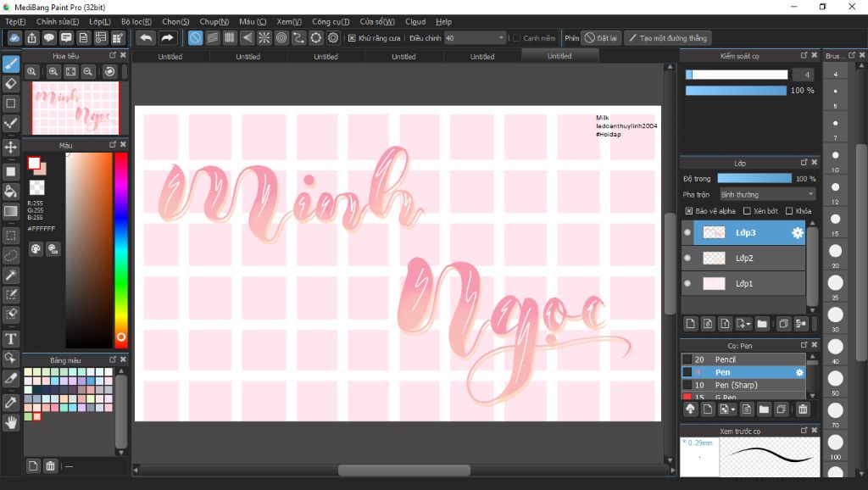Select the rectangular Select tool
Screen dimensions: 868x490
(11, 236)
